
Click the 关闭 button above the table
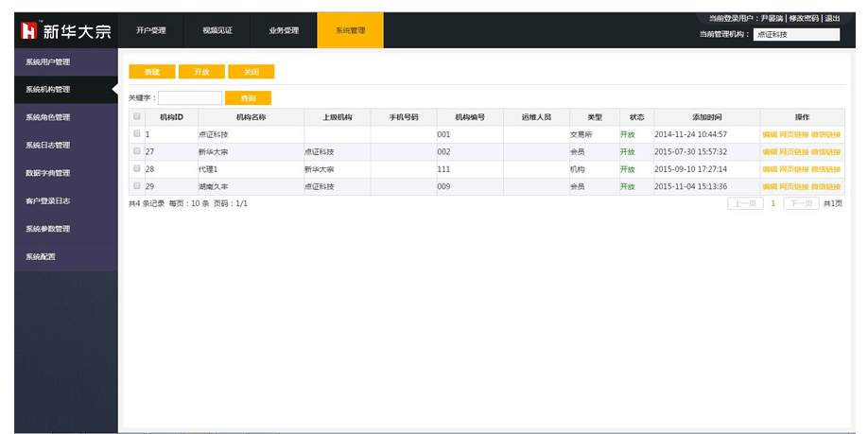pos(252,72)
